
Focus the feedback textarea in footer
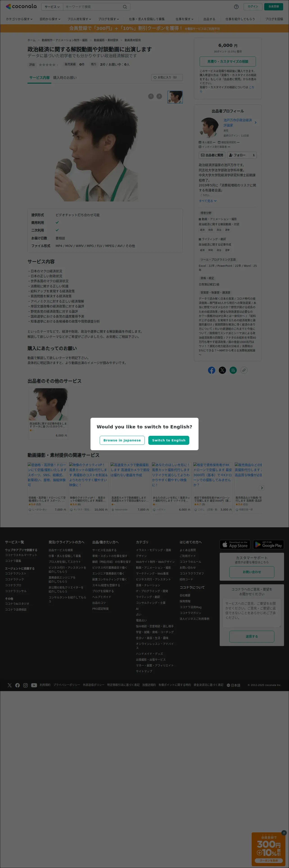pyautogui.click(x=252, y=613)
